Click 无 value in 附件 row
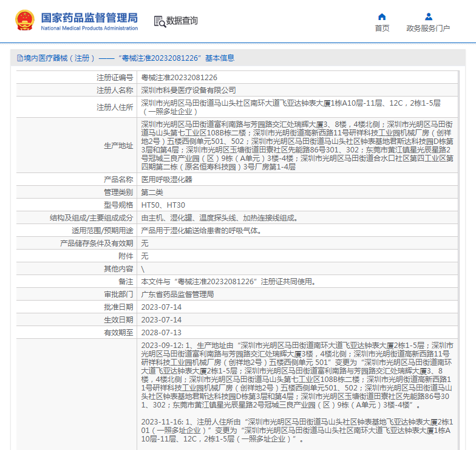Image resolution: width=476 pixels, height=450 pixels. click(144, 256)
